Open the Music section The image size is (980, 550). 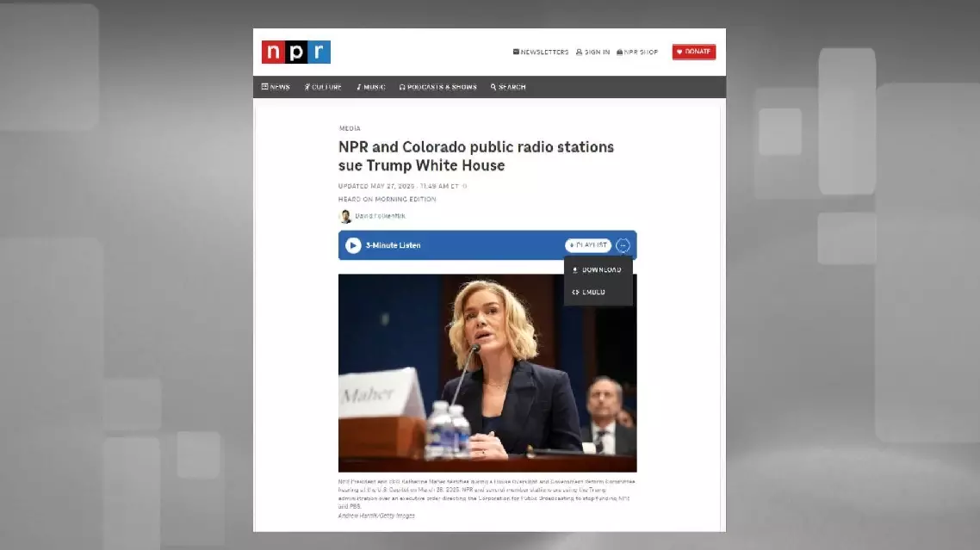[371, 87]
